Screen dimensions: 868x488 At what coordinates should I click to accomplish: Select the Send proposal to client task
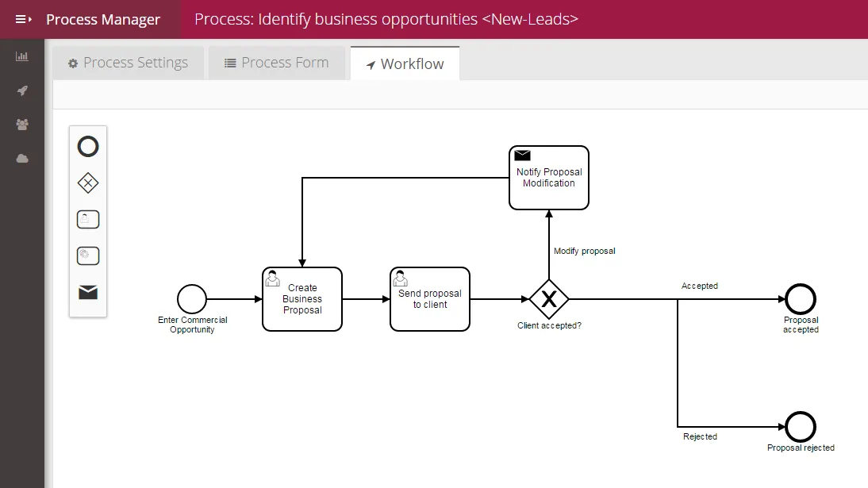click(x=430, y=299)
